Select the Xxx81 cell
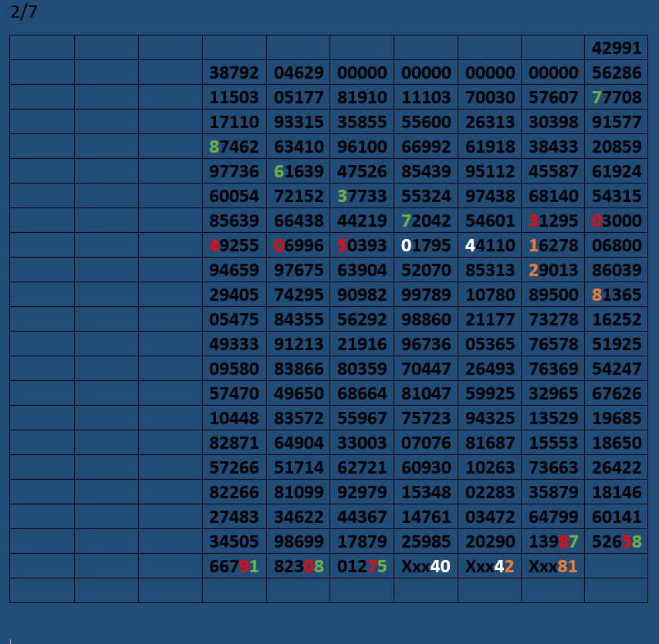 click(553, 566)
